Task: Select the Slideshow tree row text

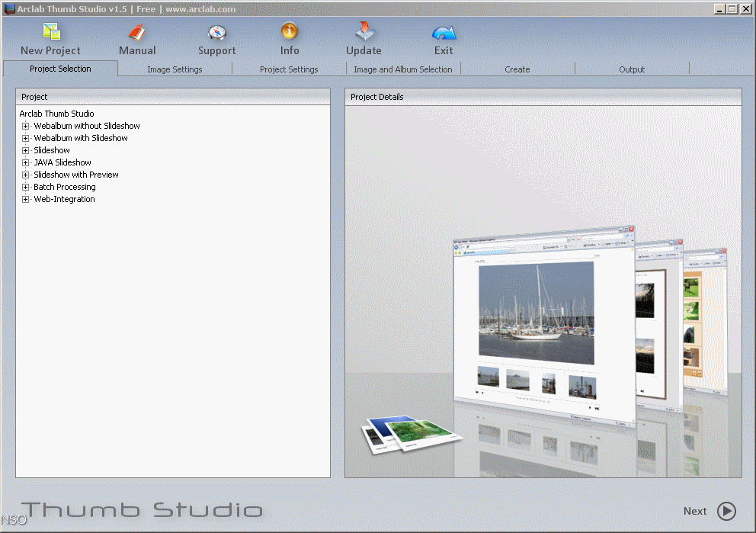Action: [52, 150]
